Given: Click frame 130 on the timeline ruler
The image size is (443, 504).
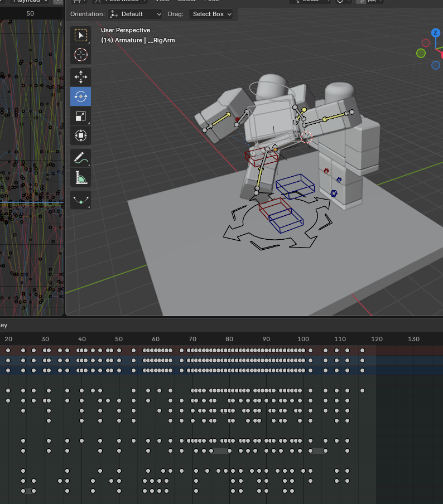Looking at the screenshot, I should point(413,339).
